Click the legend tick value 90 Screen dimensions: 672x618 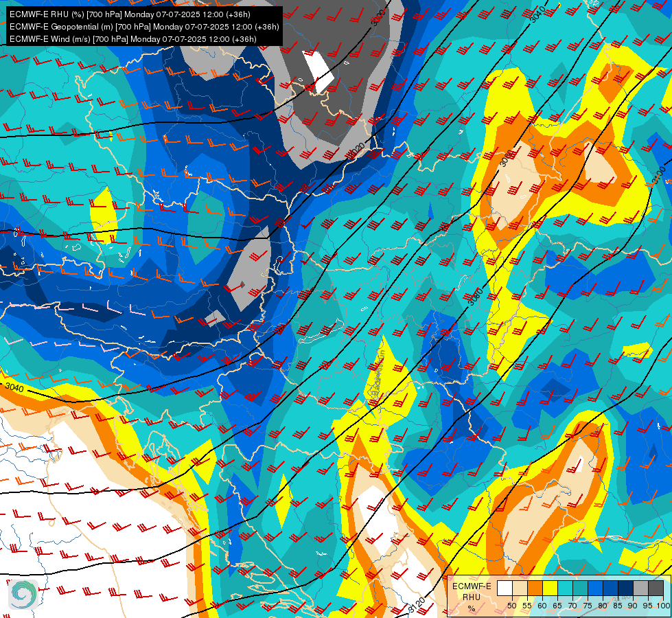(x=633, y=606)
